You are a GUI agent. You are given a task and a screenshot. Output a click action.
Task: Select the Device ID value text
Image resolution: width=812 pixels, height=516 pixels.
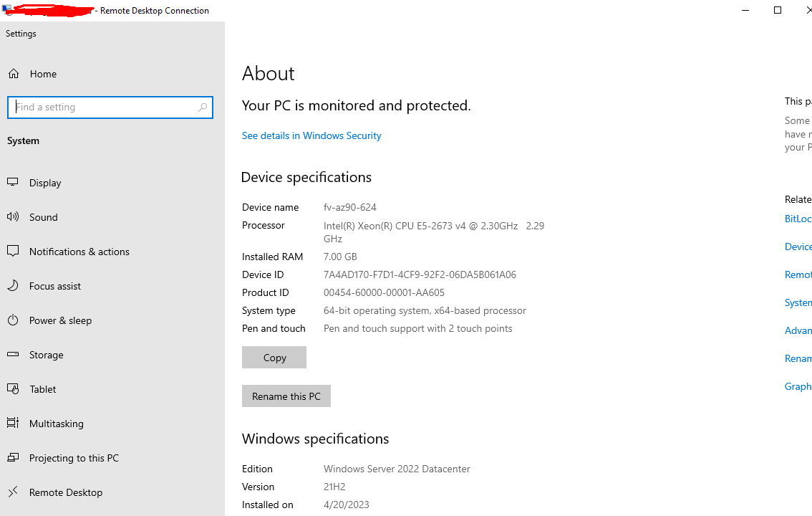coord(420,274)
